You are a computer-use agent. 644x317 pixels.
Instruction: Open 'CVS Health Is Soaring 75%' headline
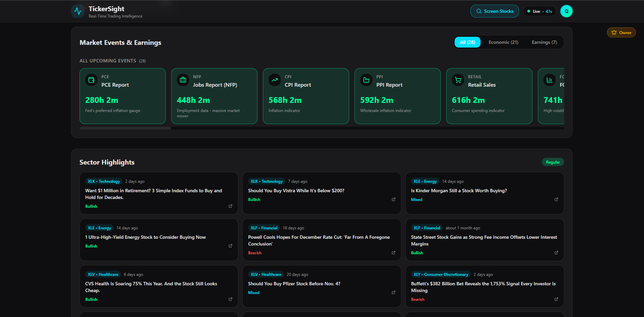(x=151, y=287)
